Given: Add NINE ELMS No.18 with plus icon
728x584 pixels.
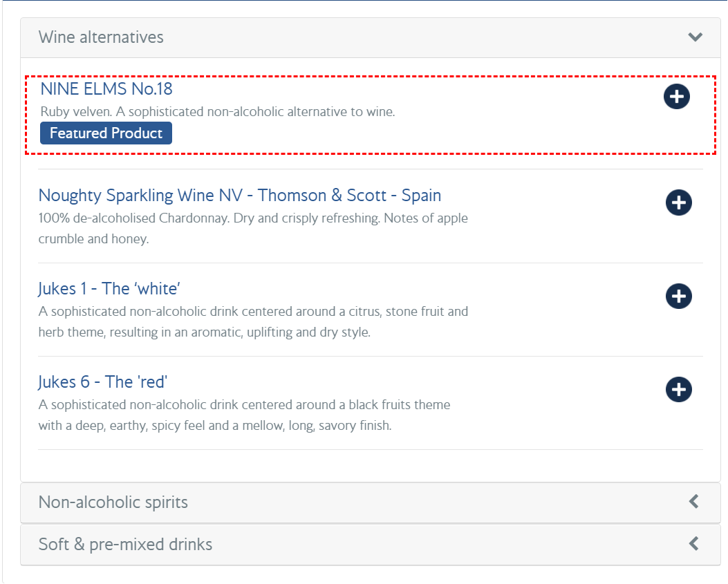Looking at the screenshot, I should click(x=676, y=97).
